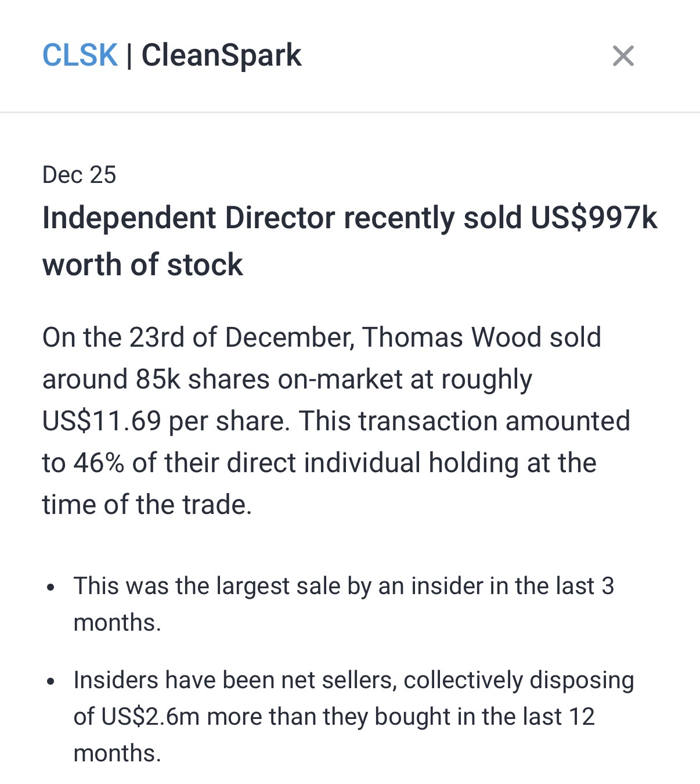Click the words "worth of stock"
Screen dimensions: 700x784
pyautogui.click(x=142, y=265)
